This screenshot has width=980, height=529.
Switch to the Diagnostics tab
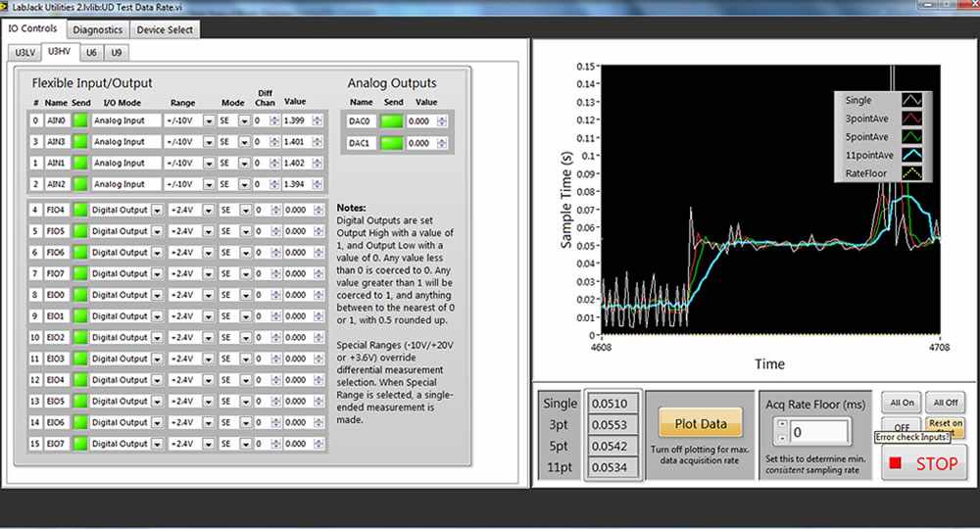click(97, 29)
